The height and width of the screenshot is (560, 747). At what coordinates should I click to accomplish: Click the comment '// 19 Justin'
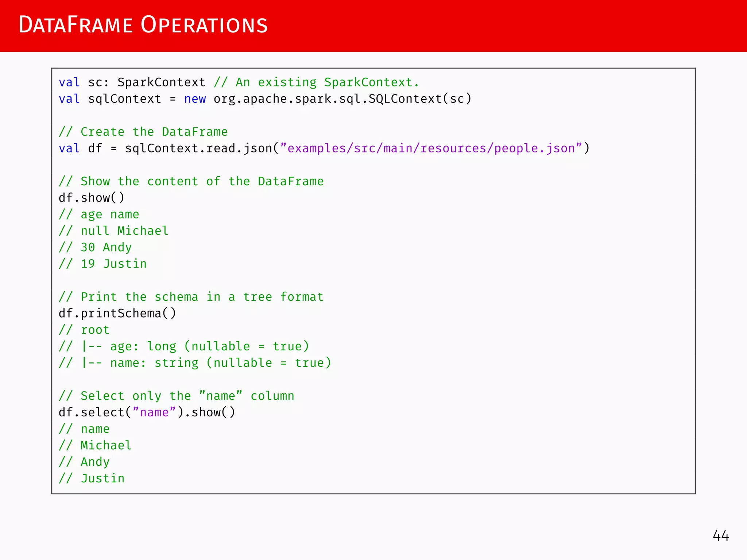tap(102, 264)
